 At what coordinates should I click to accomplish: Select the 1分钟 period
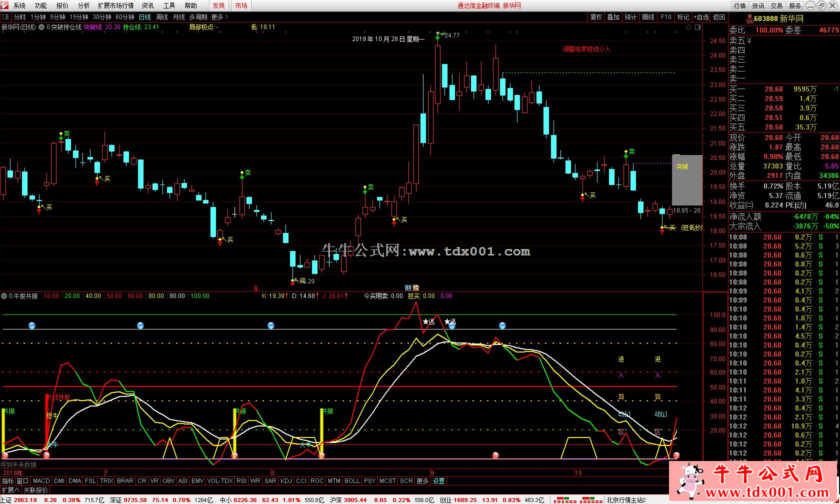pos(38,17)
